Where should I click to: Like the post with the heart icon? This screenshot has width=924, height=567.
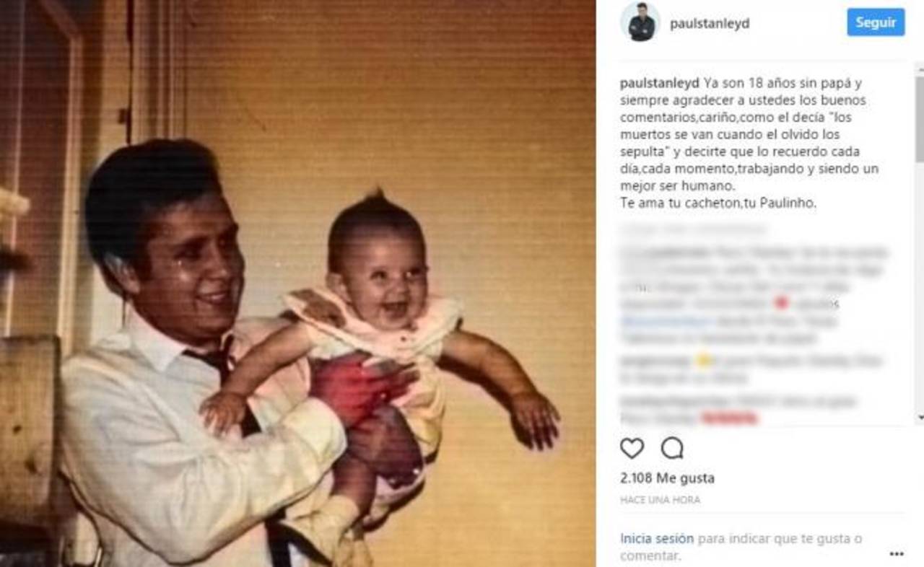632,449
